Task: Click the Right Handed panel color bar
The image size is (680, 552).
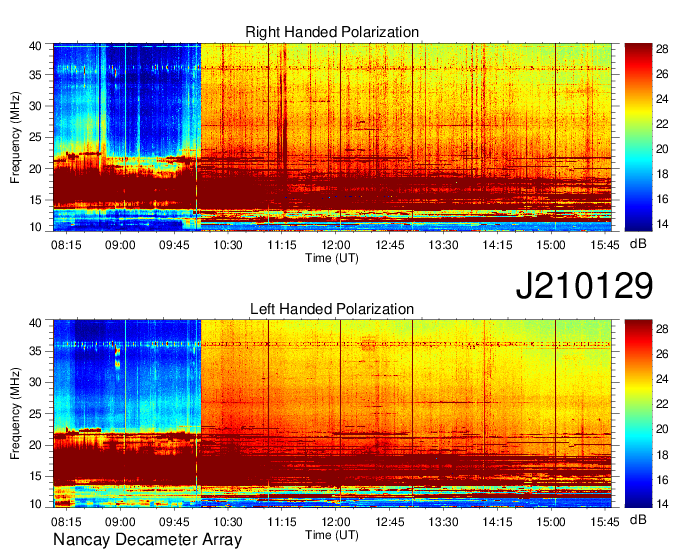Action: point(638,137)
